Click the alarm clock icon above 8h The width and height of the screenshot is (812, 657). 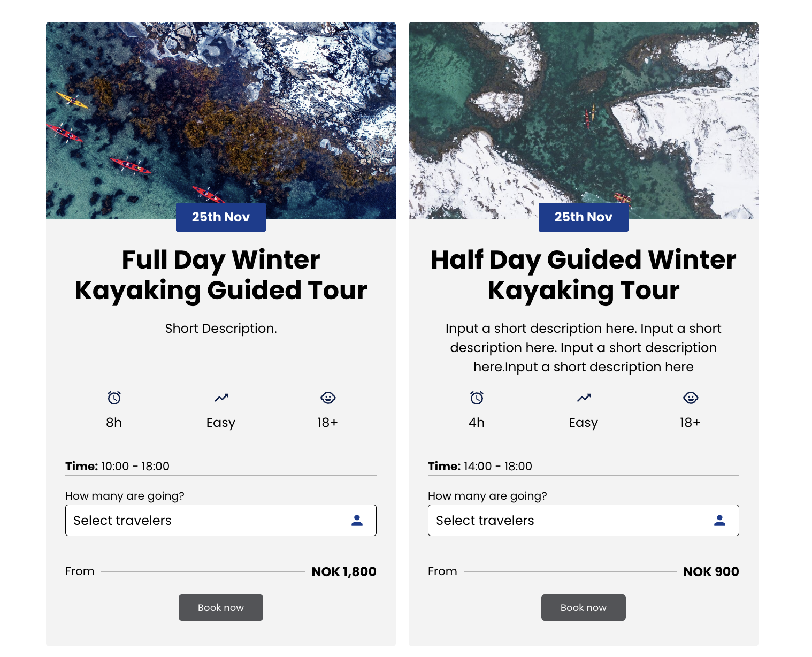click(114, 398)
